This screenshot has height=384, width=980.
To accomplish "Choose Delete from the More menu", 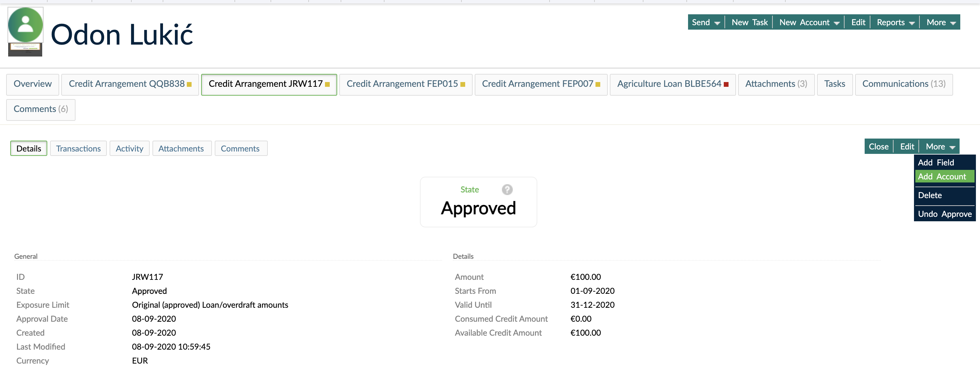I will click(929, 195).
